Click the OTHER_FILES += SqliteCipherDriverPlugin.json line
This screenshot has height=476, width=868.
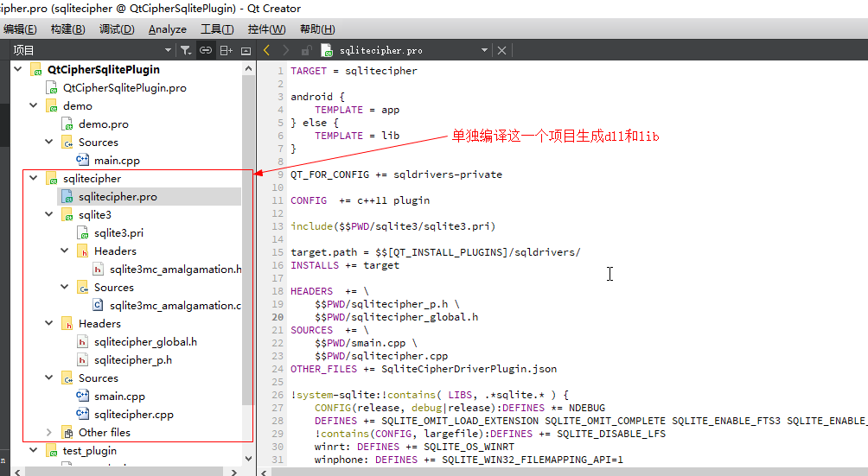[x=424, y=369]
